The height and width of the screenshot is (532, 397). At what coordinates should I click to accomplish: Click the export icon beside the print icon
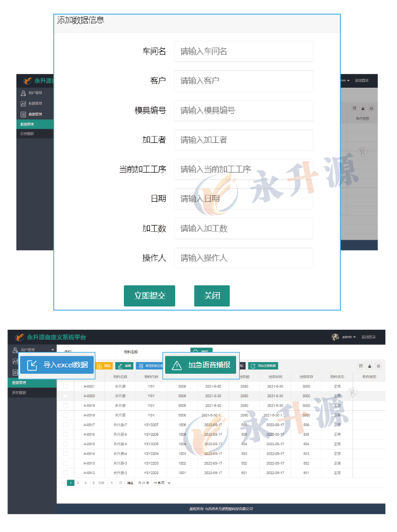(370, 366)
